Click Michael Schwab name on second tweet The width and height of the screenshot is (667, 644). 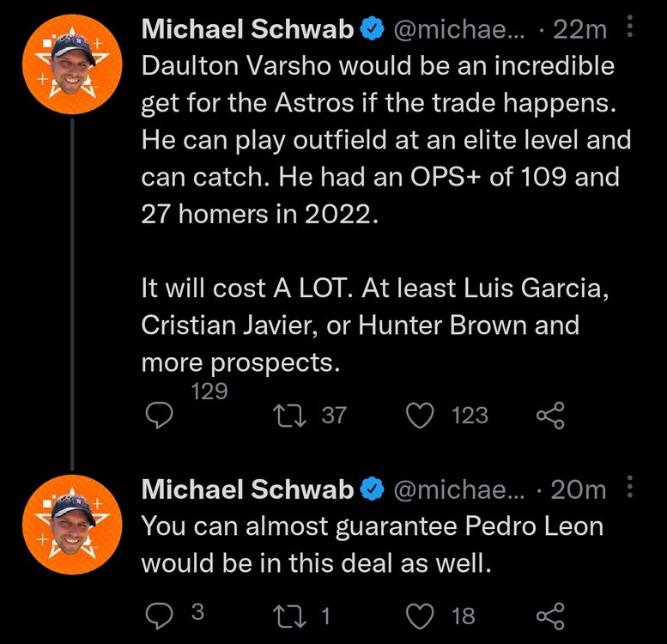(246, 489)
